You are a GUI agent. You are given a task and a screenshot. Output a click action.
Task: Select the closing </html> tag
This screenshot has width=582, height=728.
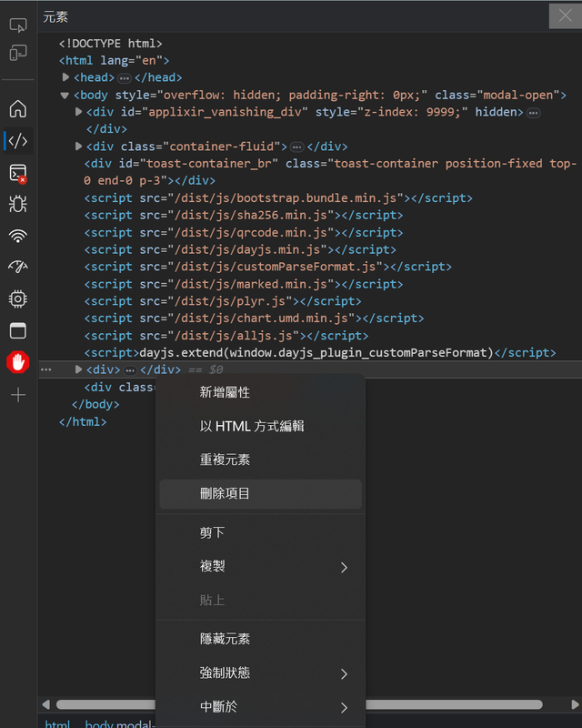pyautogui.click(x=83, y=422)
